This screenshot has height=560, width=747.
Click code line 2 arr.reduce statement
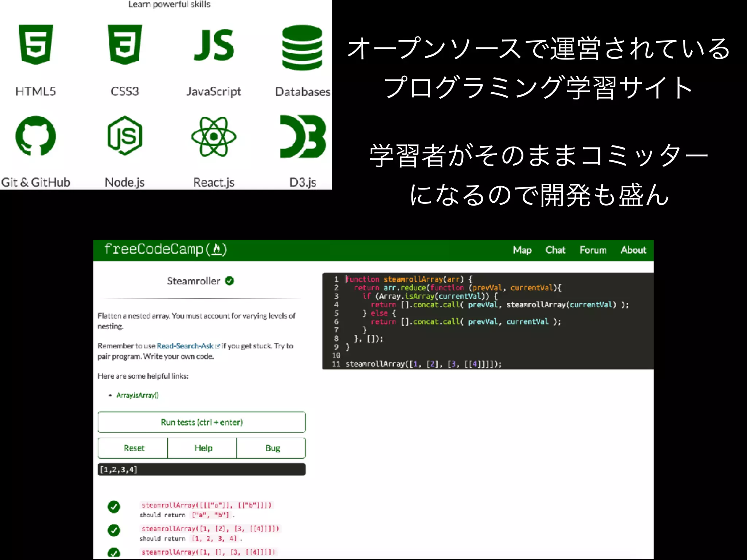tap(457, 288)
